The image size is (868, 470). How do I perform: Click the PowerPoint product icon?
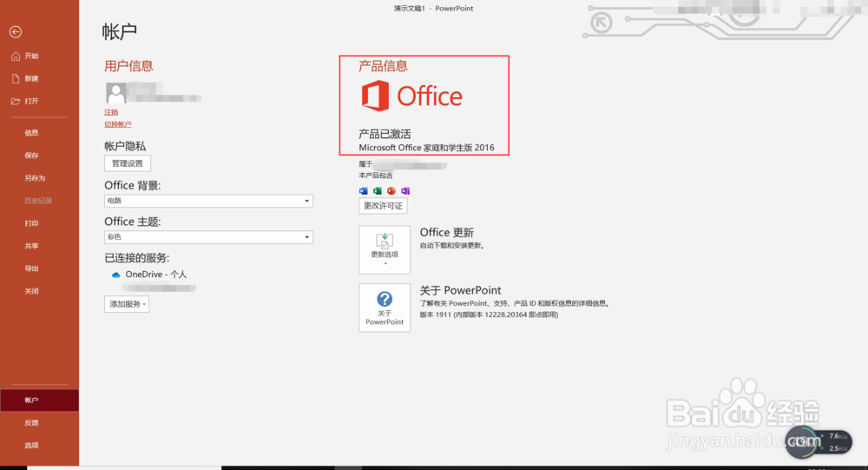[x=391, y=190]
